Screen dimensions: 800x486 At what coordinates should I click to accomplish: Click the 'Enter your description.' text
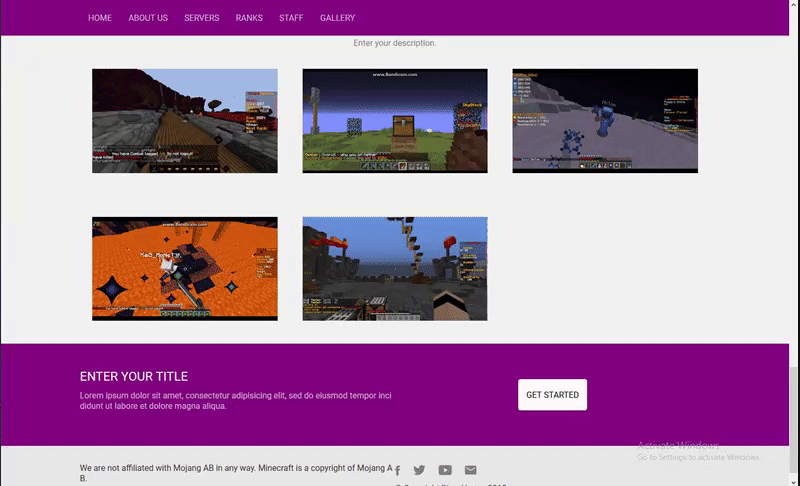coord(394,43)
